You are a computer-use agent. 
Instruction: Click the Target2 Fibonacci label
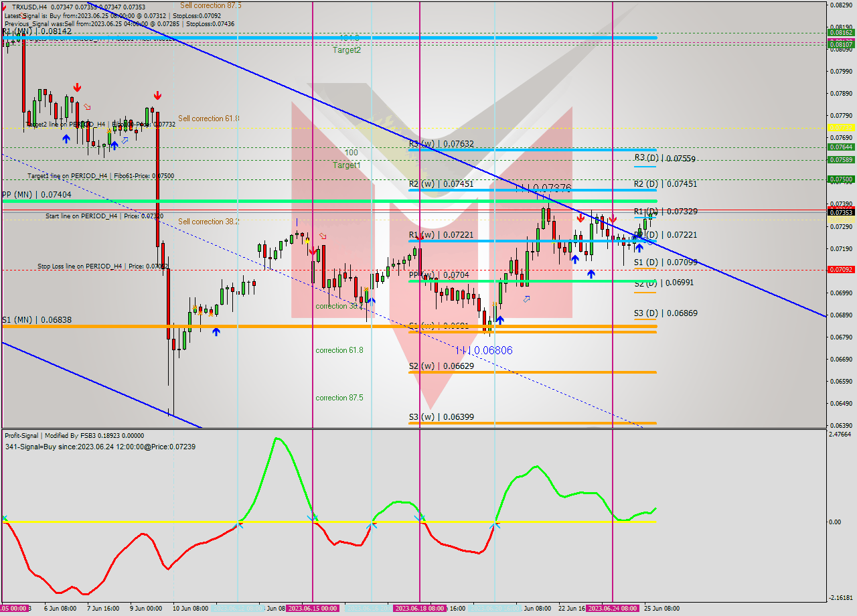point(347,50)
